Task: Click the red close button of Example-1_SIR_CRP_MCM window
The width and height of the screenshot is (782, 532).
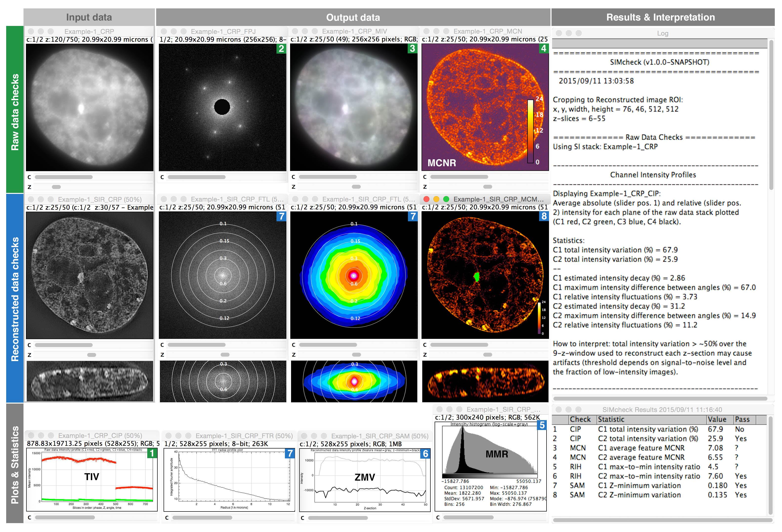Action: pos(426,199)
